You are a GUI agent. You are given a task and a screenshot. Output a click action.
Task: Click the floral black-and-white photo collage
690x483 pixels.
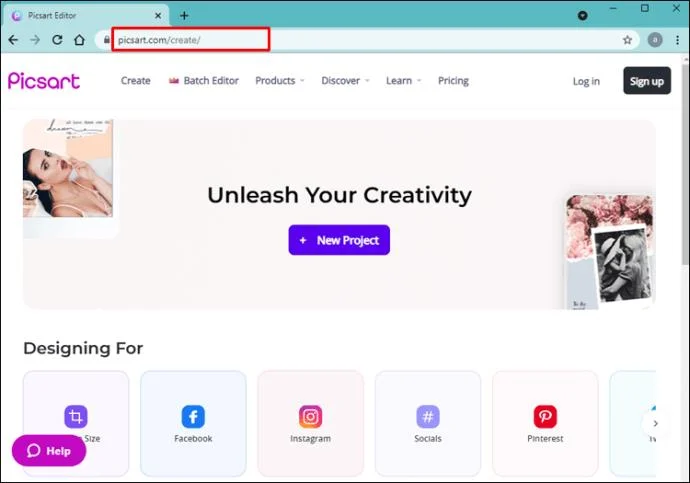610,252
